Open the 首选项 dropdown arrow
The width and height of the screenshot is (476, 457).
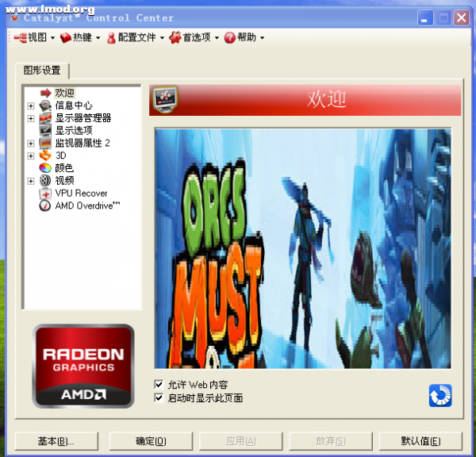tap(217, 38)
